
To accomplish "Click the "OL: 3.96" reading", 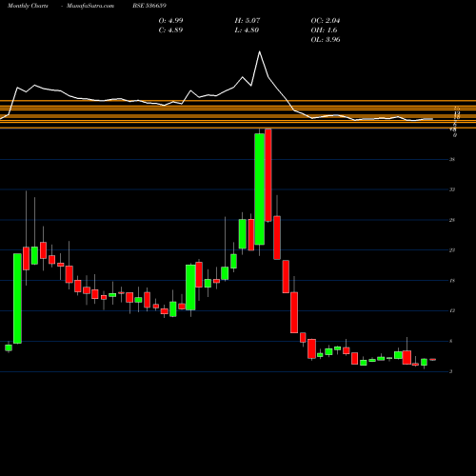I will pos(326,40).
